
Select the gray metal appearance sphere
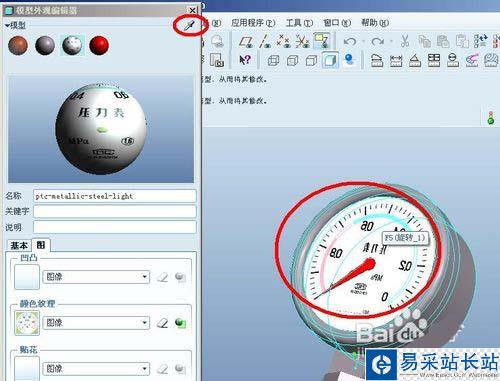click(45, 45)
